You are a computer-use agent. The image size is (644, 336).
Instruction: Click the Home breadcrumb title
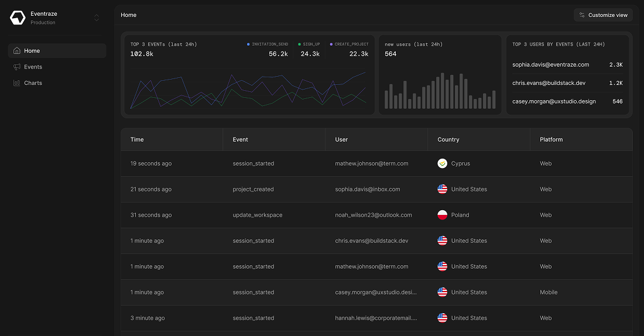pyautogui.click(x=129, y=15)
